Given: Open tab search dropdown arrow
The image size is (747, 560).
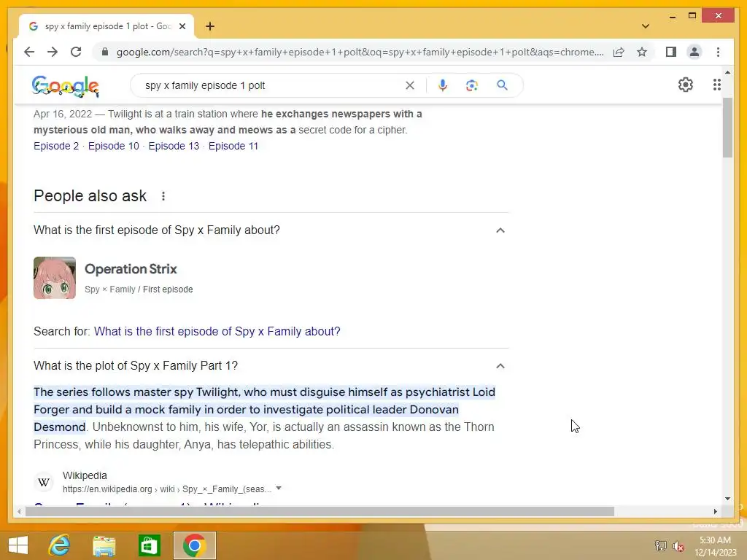Looking at the screenshot, I should 646,26.
